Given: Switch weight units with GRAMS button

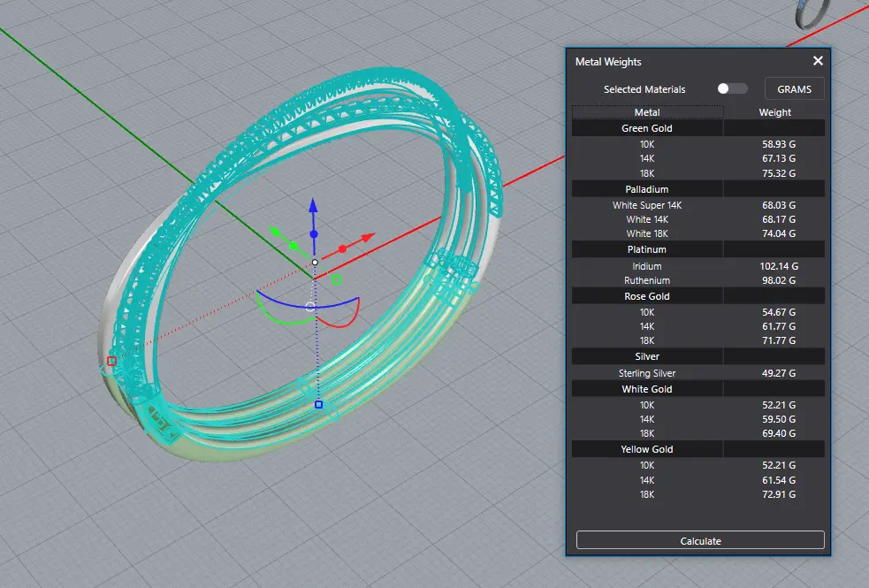Looking at the screenshot, I should tap(794, 89).
